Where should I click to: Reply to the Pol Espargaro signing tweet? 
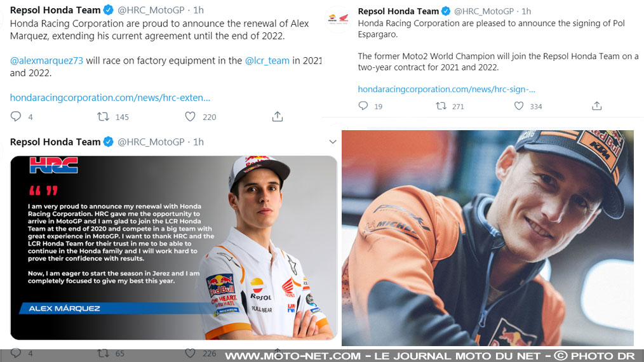pos(363,106)
